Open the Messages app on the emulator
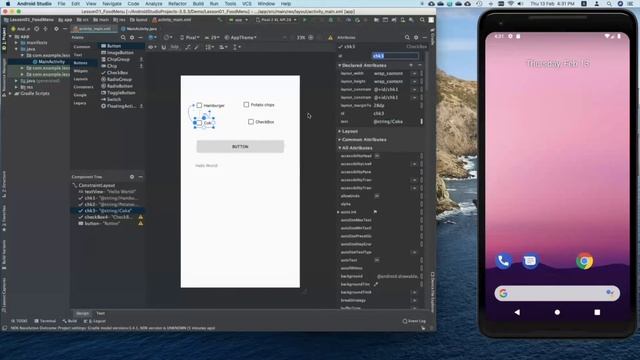 530,261
